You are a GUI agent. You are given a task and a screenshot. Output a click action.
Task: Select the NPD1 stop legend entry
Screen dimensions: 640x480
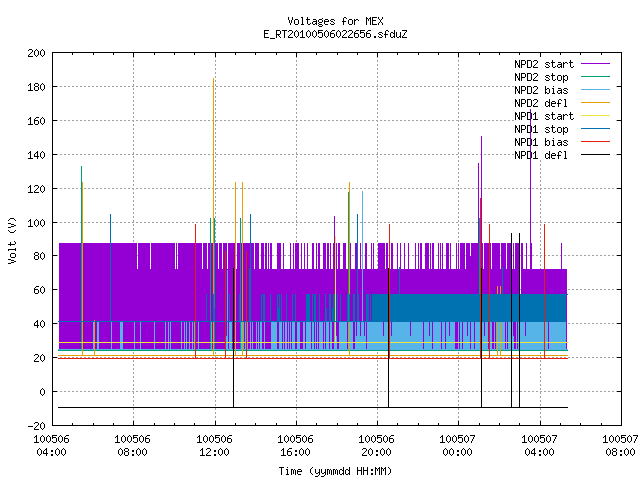541,129
